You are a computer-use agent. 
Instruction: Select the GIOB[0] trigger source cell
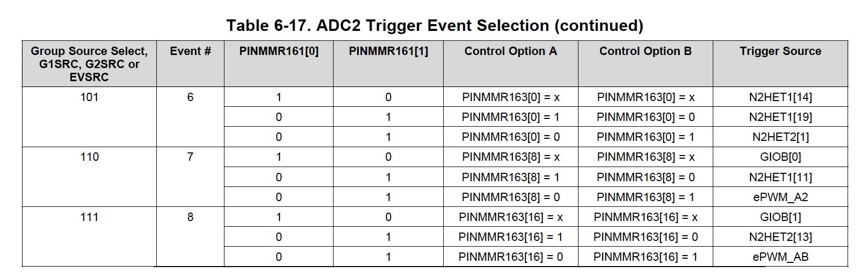pyautogui.click(x=780, y=157)
